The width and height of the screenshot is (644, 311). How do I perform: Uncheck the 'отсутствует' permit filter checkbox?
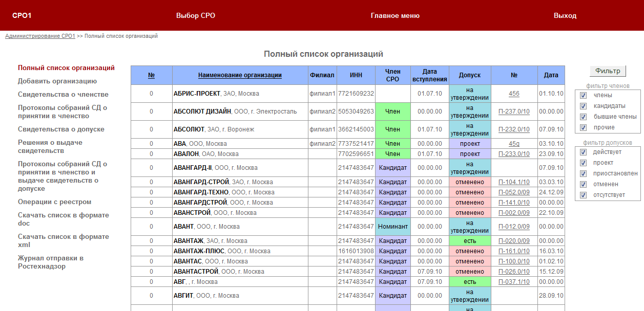pyautogui.click(x=583, y=195)
